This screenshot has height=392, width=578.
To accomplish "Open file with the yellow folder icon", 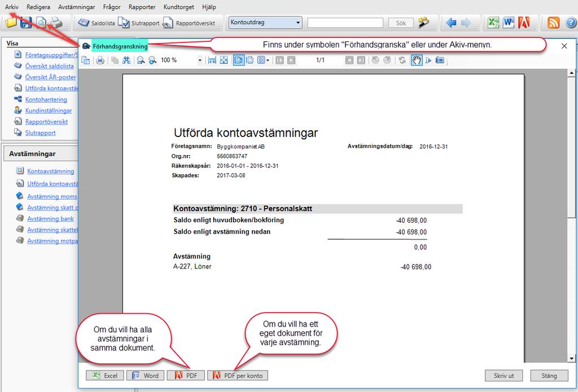I will point(11,23).
